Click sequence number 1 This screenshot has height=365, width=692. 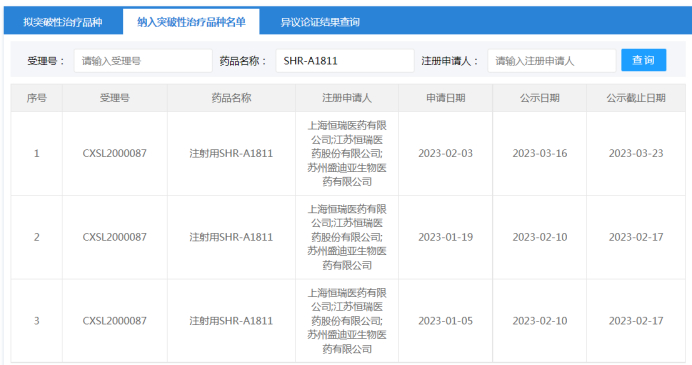pyautogui.click(x=37, y=153)
